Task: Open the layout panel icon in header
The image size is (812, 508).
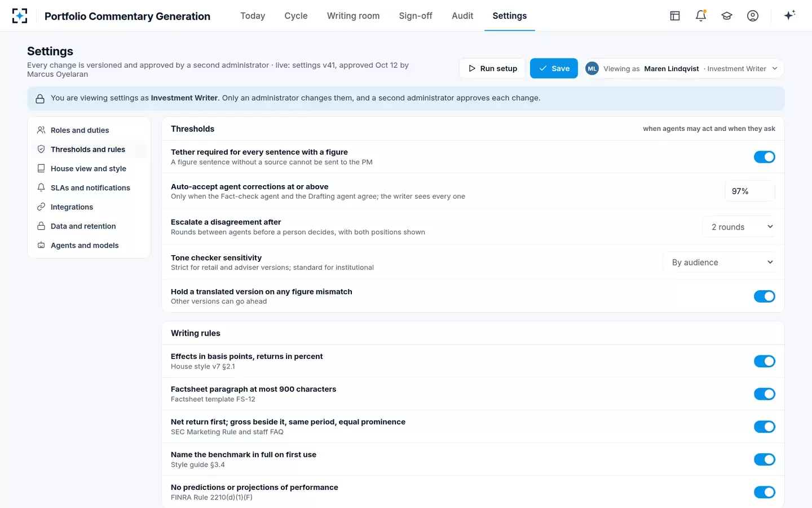Action: (x=675, y=16)
